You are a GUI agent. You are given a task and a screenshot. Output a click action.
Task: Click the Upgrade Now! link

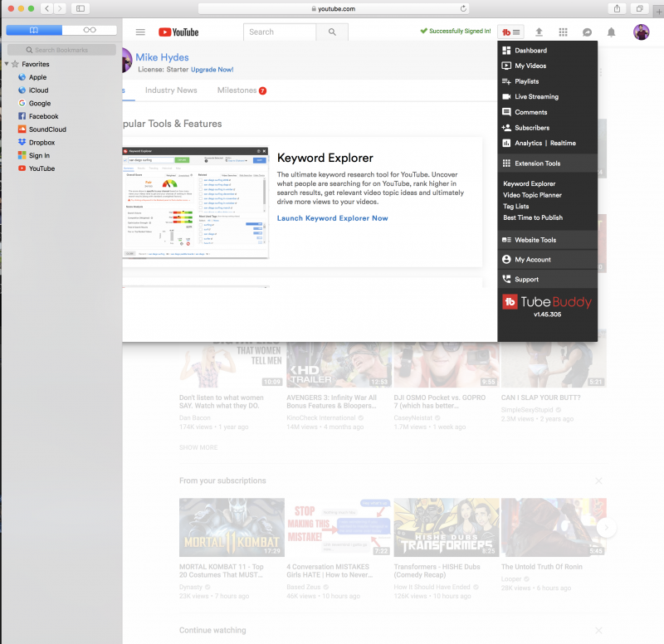coord(212,70)
